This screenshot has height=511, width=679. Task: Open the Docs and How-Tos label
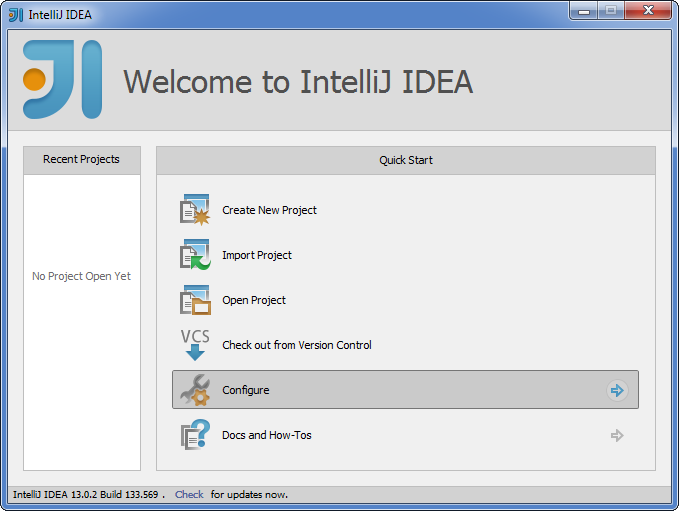(267, 435)
